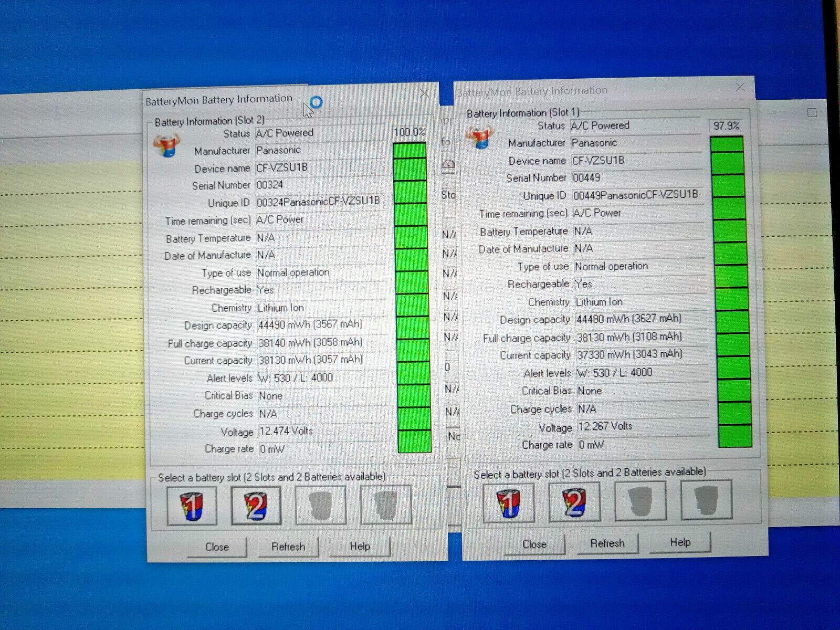
Task: Click Unique ID 00324PanasonicCF-VZSU1B
Action: point(321,202)
